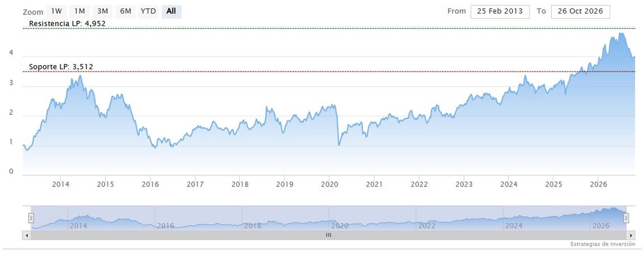Edit the To date field

coord(580,11)
